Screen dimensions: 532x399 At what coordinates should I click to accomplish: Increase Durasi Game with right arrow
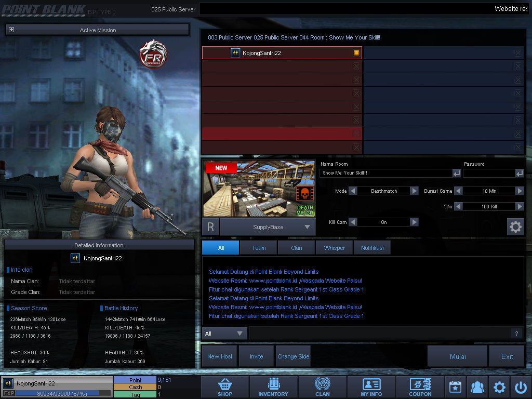pos(520,191)
